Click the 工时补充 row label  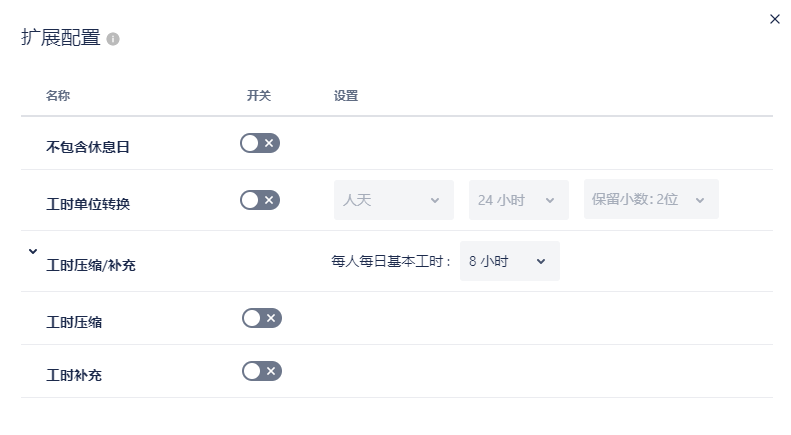point(74,376)
